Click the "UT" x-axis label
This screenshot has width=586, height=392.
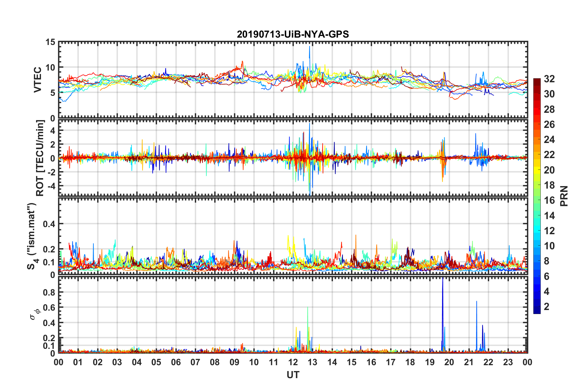point(293,375)
